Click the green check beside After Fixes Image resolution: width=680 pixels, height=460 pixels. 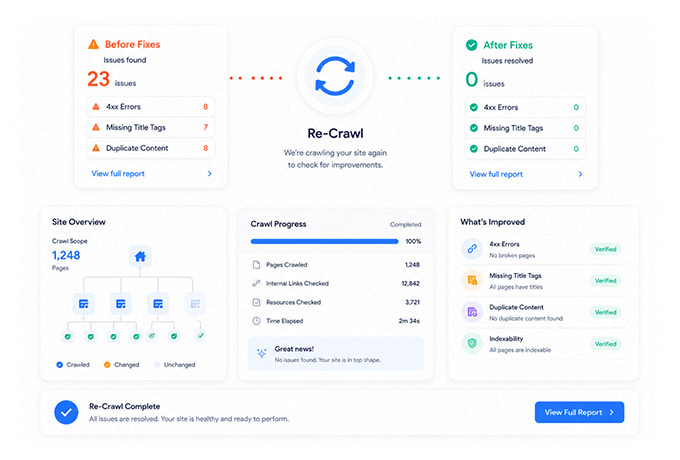click(x=471, y=45)
